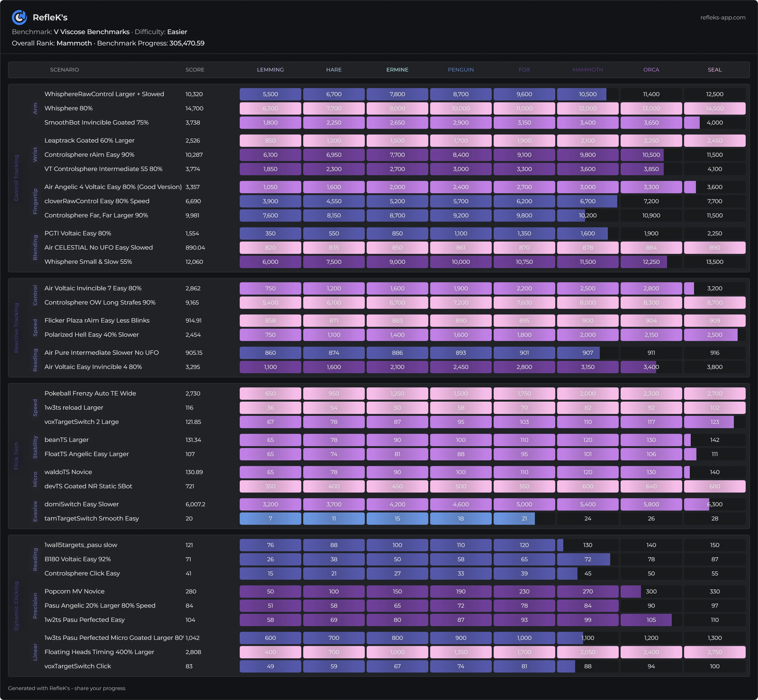Select the MAMMOTH rank column header
The image size is (758, 700).
point(587,70)
